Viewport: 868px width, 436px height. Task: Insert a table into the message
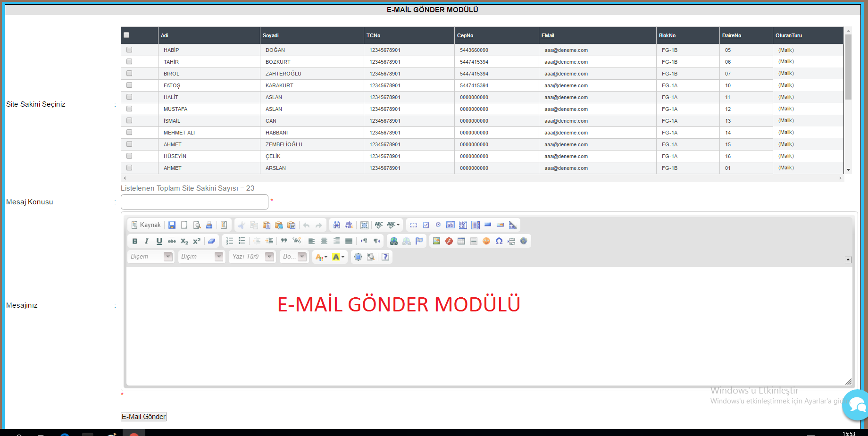coord(461,241)
